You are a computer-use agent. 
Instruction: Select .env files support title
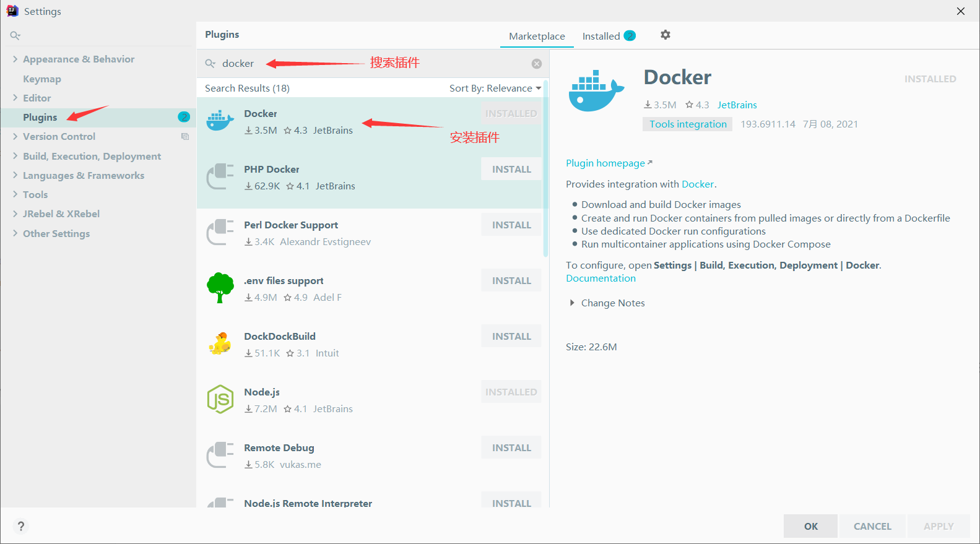click(284, 281)
